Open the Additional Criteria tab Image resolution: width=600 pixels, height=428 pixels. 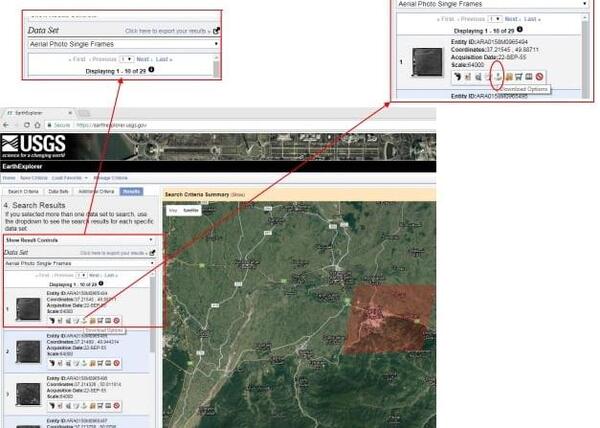point(96,191)
